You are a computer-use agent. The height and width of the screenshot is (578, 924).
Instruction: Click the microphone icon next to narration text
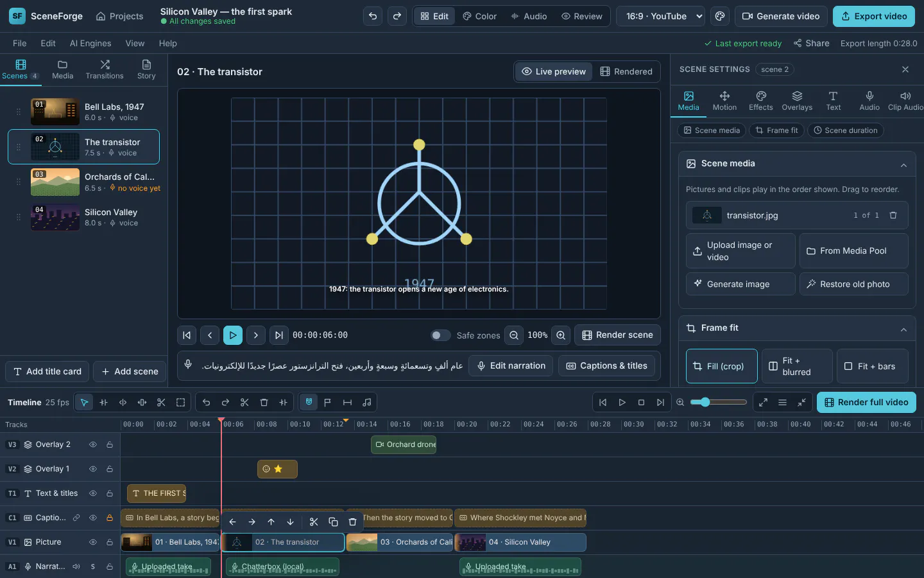tap(188, 364)
